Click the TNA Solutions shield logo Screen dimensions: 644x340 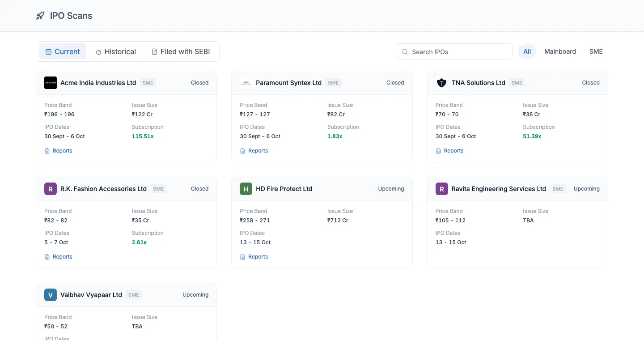[x=442, y=83]
